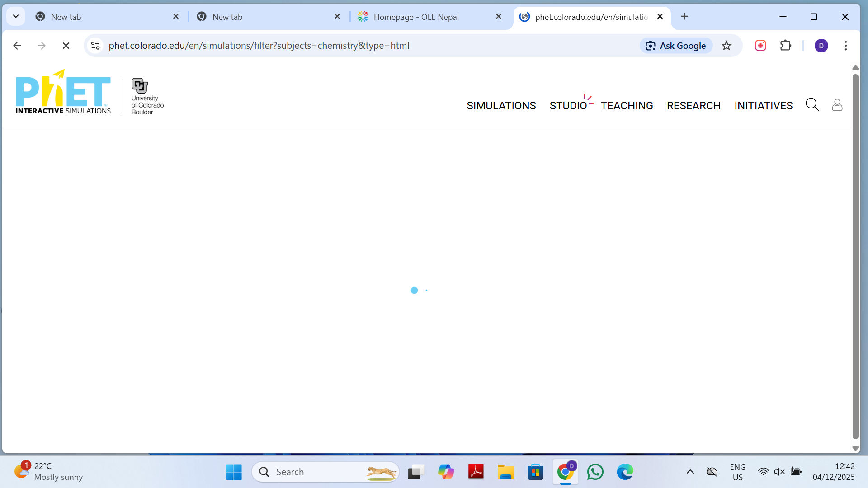Screen dimensions: 868x488
Task: Open WhatsApp from the taskbar
Action: (x=595, y=472)
